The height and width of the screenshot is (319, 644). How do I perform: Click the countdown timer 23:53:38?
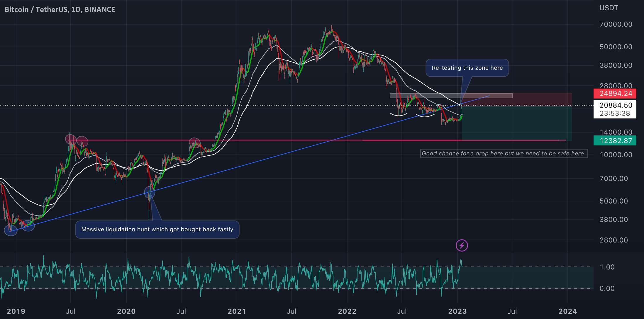click(615, 113)
